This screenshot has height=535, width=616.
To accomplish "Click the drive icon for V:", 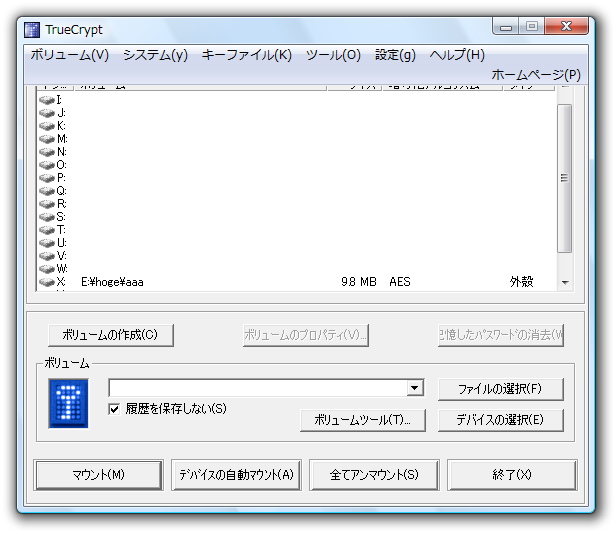I will [47, 256].
